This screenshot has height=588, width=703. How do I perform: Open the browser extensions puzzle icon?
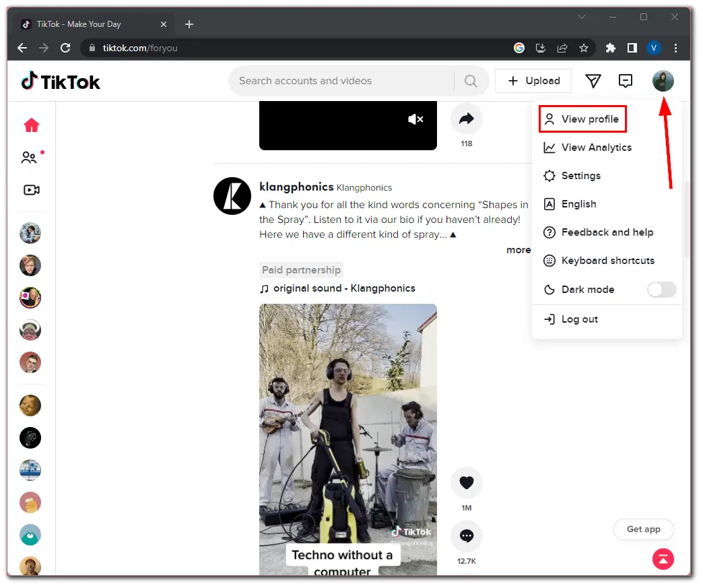610,48
